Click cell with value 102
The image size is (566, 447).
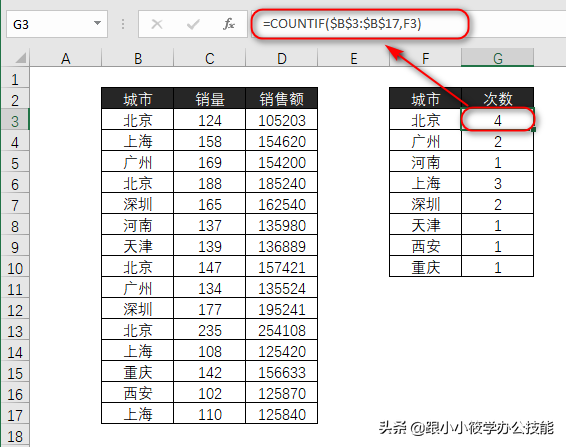point(209,393)
